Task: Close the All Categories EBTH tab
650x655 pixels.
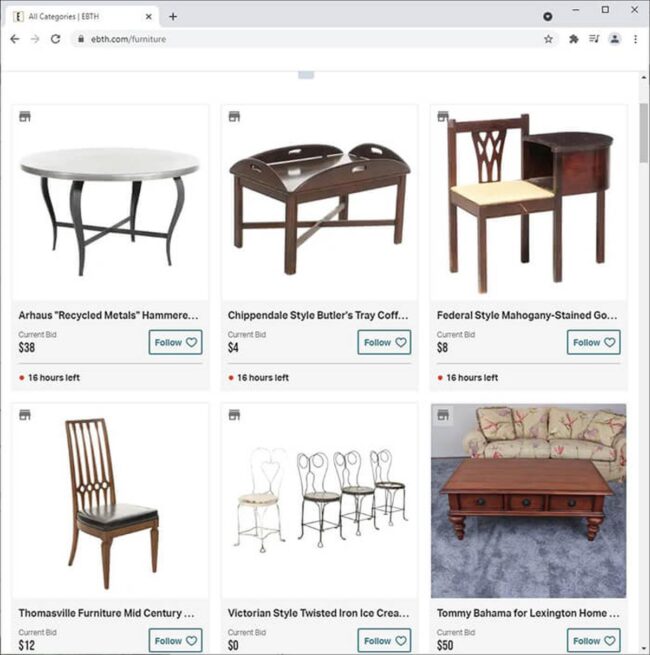Action: coord(149,17)
